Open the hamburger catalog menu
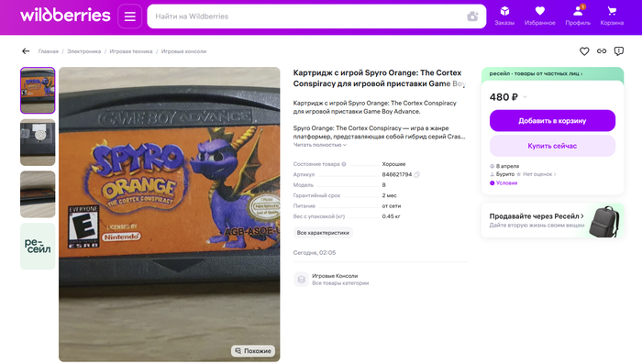Viewport: 642px width, 364px height. point(130,17)
